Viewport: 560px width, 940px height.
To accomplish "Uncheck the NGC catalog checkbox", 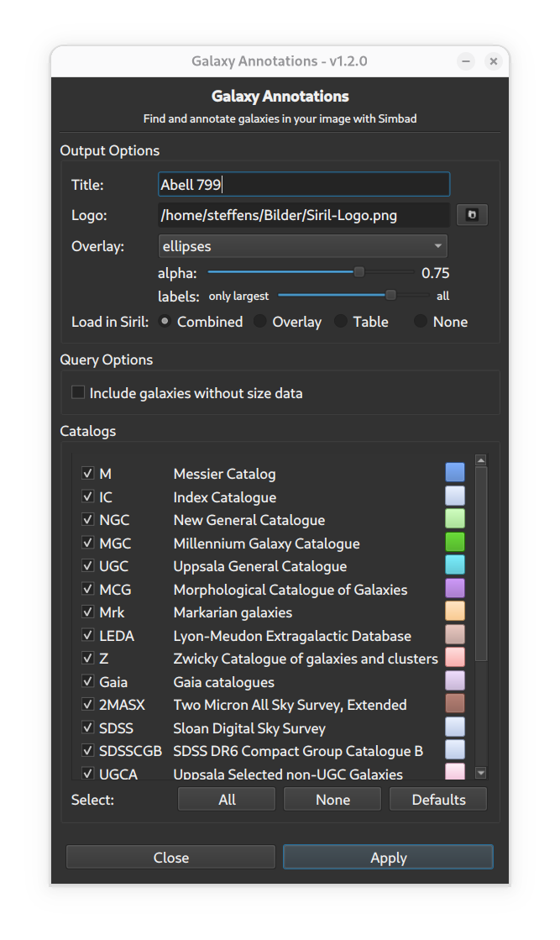I will coord(87,519).
